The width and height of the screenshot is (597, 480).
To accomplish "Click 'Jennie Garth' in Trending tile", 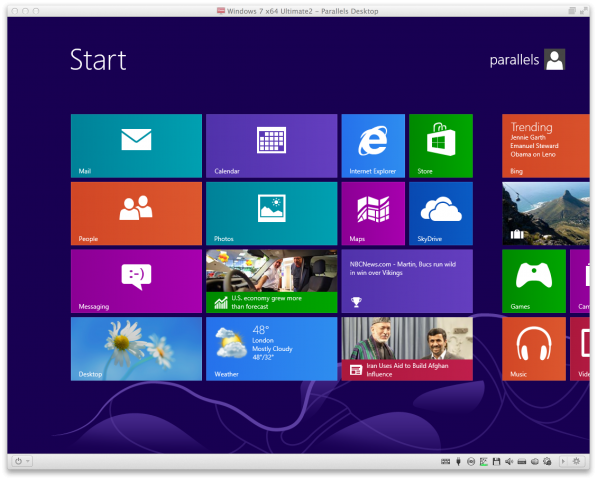I will click(x=528, y=137).
